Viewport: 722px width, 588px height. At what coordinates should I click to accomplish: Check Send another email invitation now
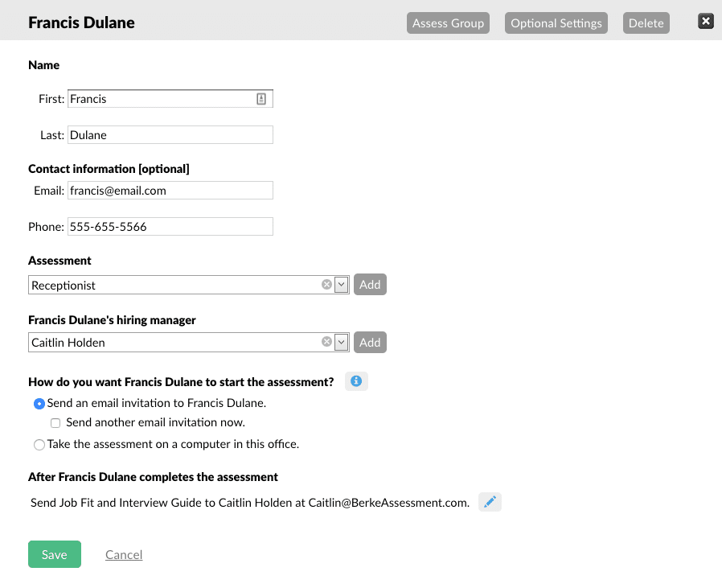pos(55,422)
